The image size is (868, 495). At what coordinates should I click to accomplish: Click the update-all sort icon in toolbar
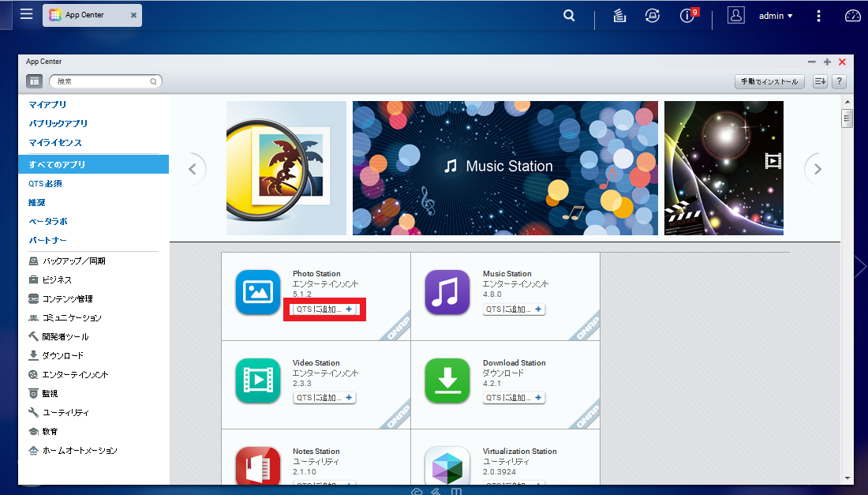[x=820, y=81]
